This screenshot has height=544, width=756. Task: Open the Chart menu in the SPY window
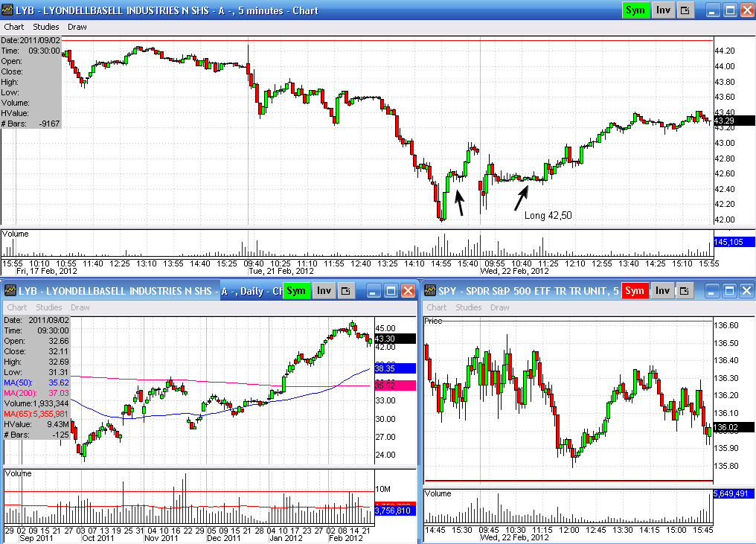437,307
